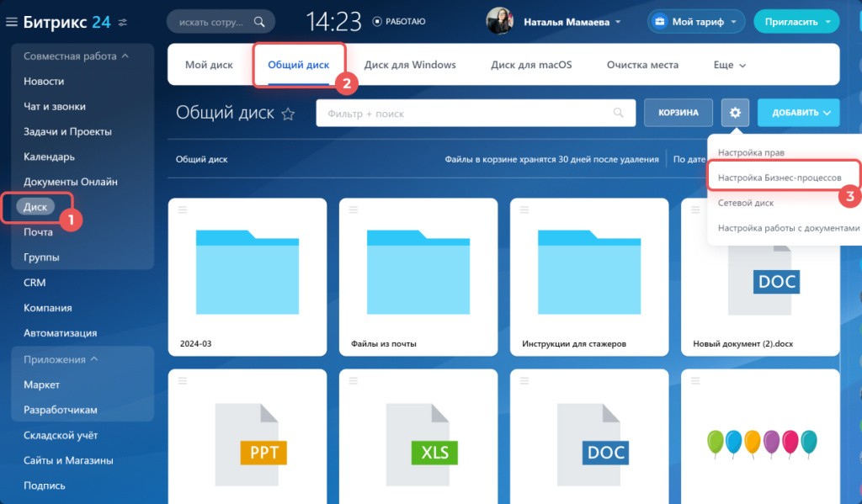This screenshot has height=504, width=862.
Task: Expand the Еще tab dropdown
Action: pyautogui.click(x=730, y=65)
